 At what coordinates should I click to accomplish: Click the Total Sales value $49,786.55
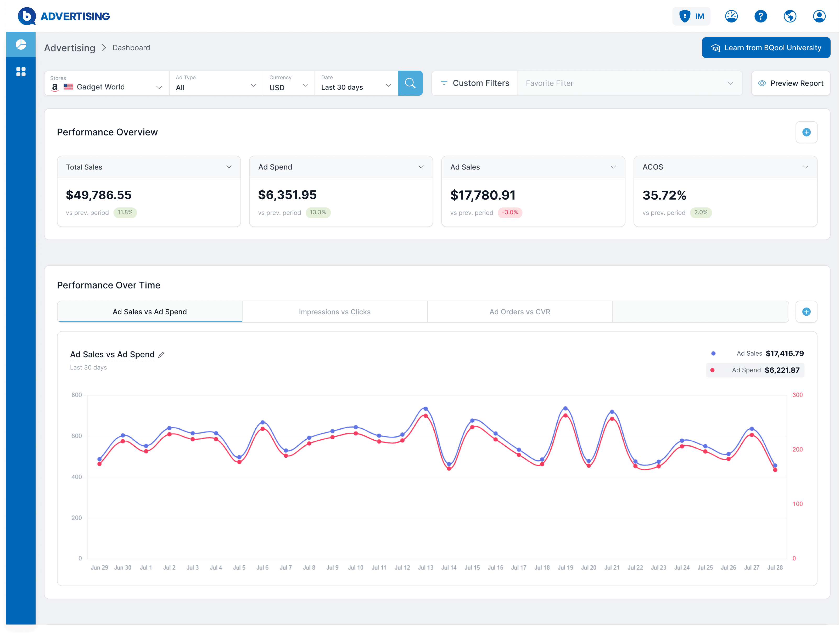tap(99, 195)
